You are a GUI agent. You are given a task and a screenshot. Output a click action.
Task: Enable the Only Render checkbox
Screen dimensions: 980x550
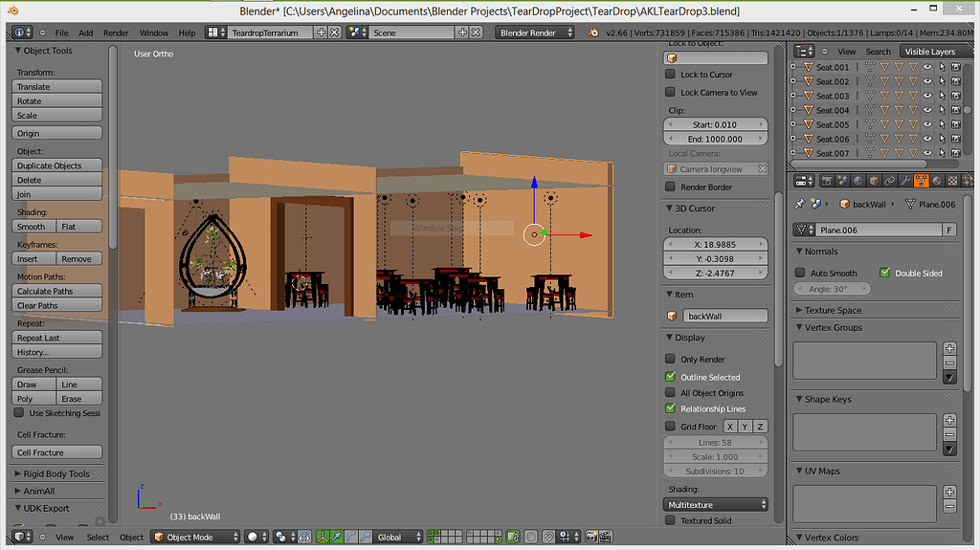[x=670, y=359]
